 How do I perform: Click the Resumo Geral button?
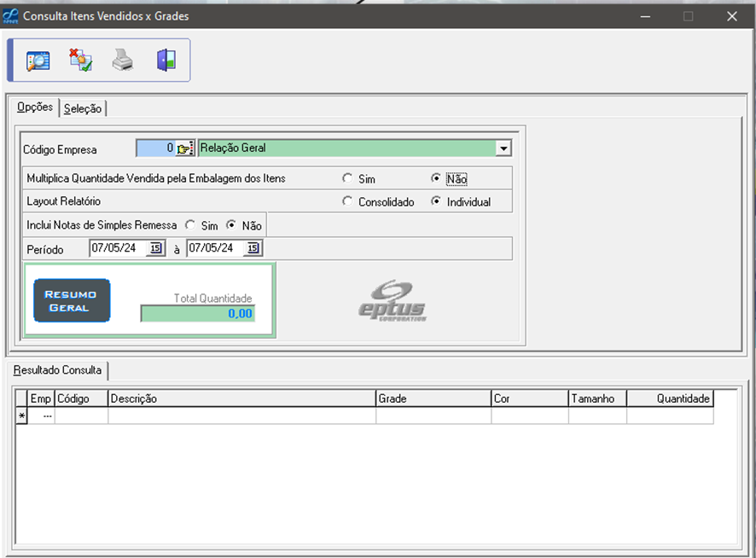coord(72,300)
